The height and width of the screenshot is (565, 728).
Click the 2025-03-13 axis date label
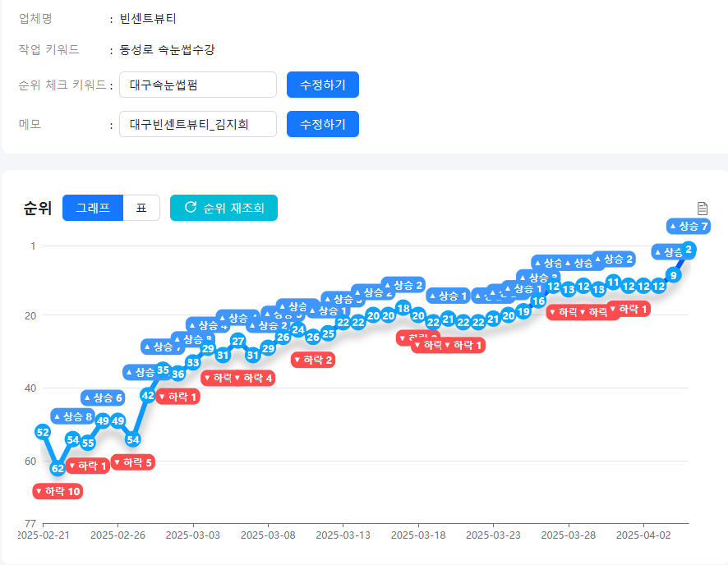tap(343, 535)
